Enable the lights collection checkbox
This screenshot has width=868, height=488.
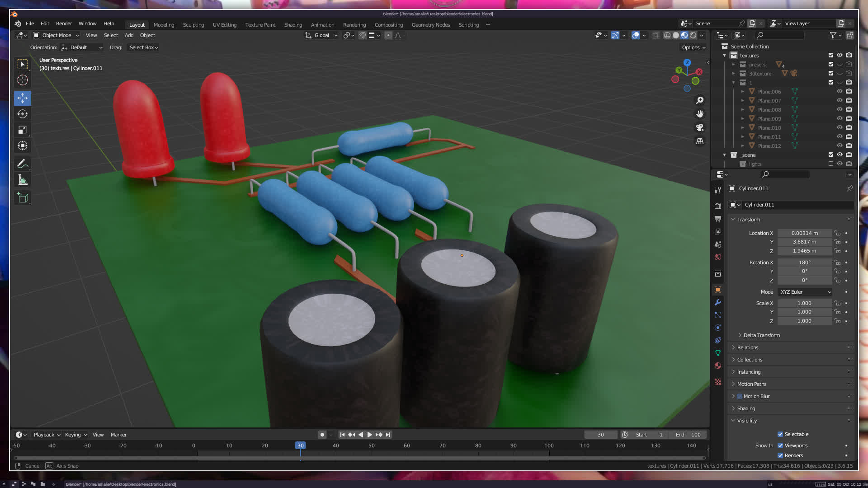(830, 164)
